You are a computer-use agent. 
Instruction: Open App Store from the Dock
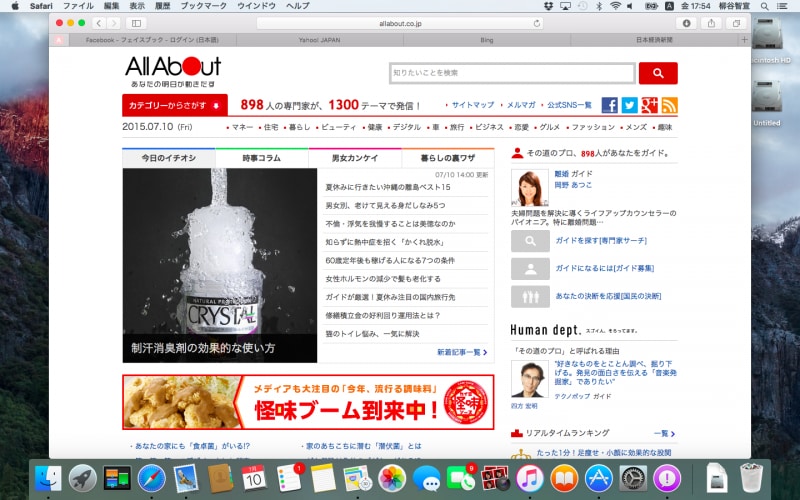[598, 479]
